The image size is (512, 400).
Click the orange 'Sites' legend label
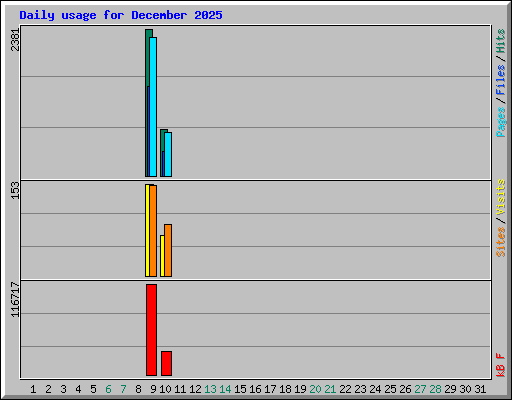(500, 242)
